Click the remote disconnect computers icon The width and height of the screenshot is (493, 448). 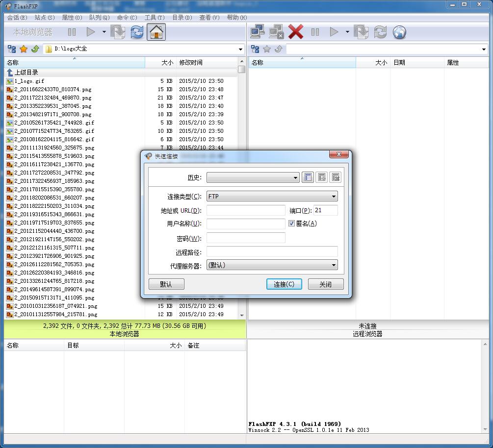tap(277, 32)
